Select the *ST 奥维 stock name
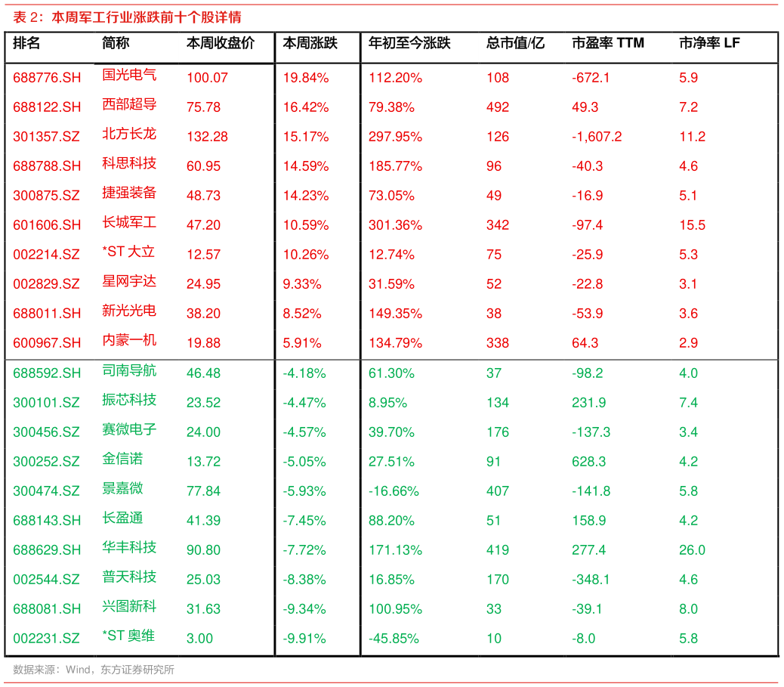 tap(128, 638)
